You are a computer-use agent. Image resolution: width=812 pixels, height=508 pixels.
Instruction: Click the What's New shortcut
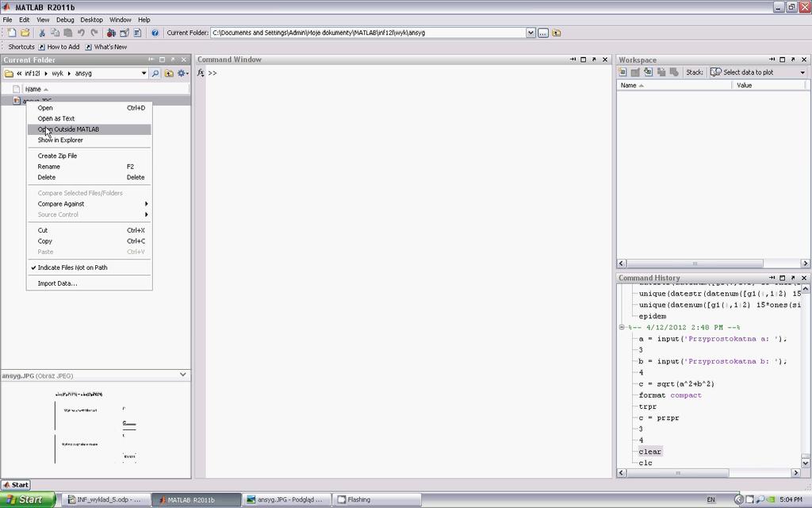pyautogui.click(x=106, y=47)
